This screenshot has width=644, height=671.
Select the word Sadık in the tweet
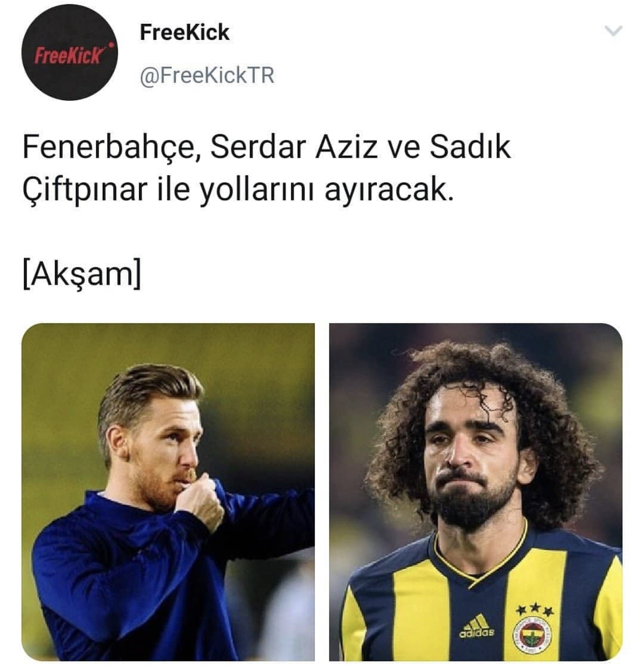[470, 147]
